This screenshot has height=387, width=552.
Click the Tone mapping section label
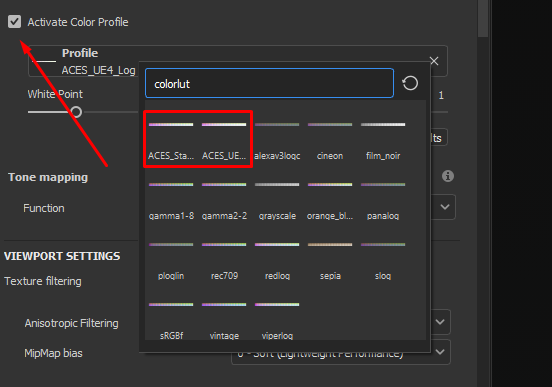click(48, 177)
